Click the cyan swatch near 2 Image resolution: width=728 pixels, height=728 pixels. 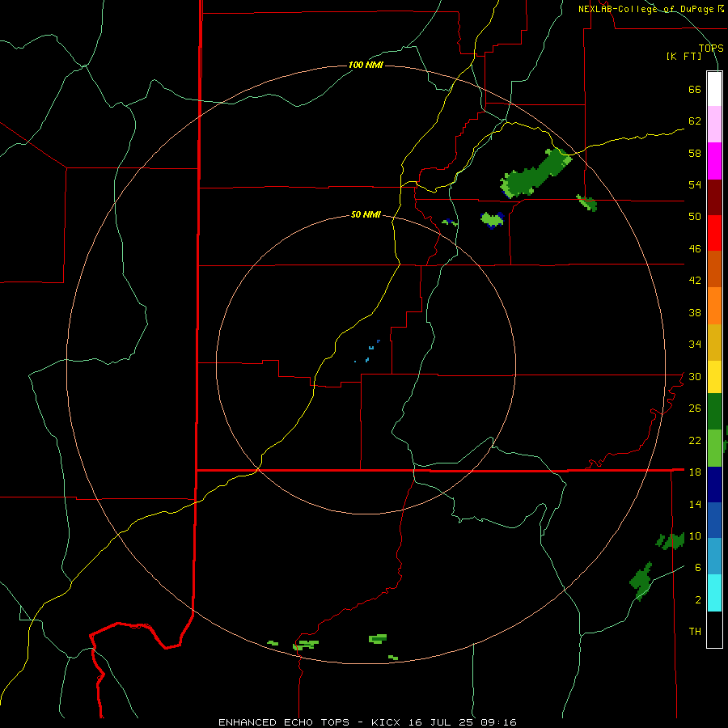(714, 593)
